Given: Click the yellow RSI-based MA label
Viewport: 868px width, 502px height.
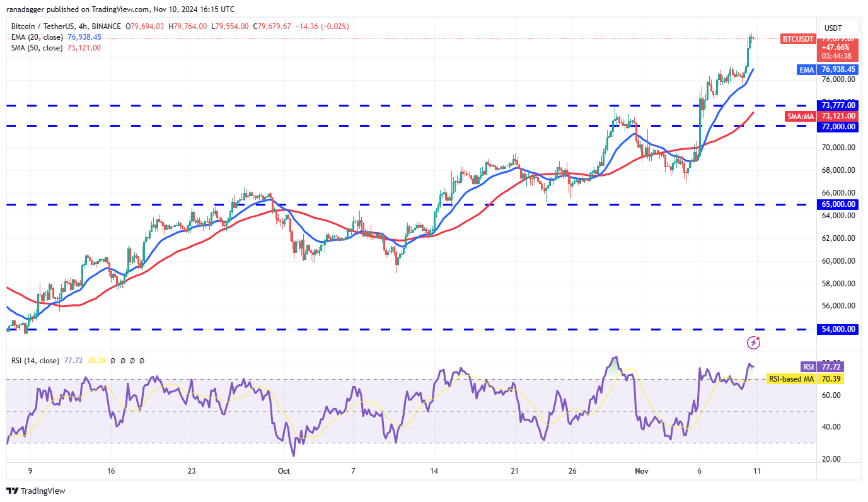Looking at the screenshot, I should (791, 379).
